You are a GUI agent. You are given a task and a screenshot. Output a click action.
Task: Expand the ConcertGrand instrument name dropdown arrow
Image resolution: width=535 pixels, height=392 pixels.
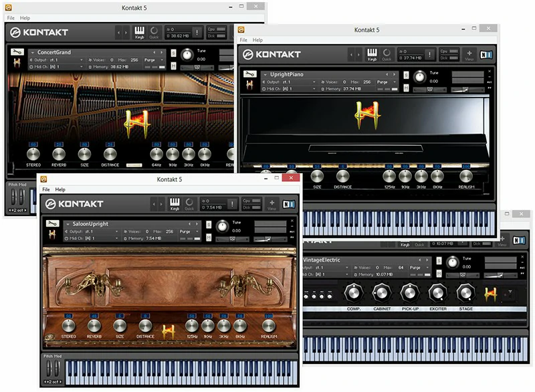click(x=33, y=53)
